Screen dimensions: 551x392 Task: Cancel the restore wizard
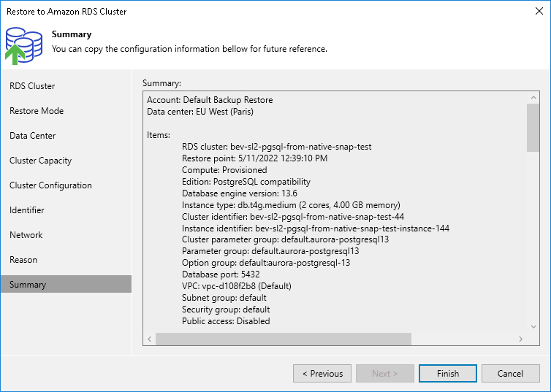click(510, 373)
